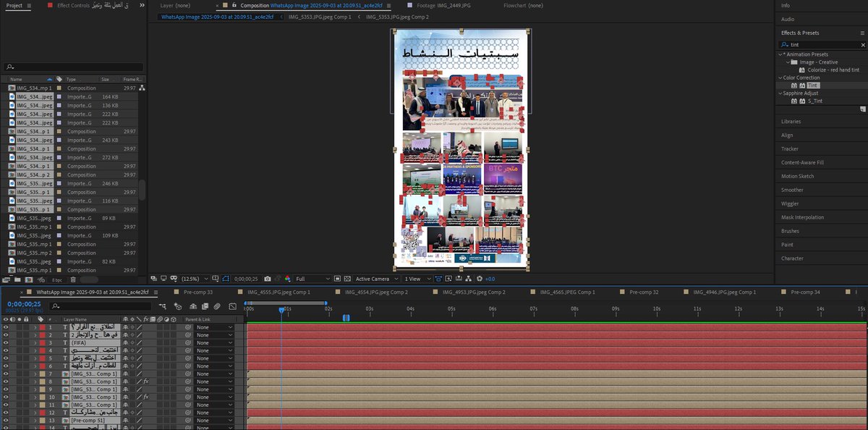
Task: Open the Motion Sketch panel
Action: pyautogui.click(x=797, y=176)
